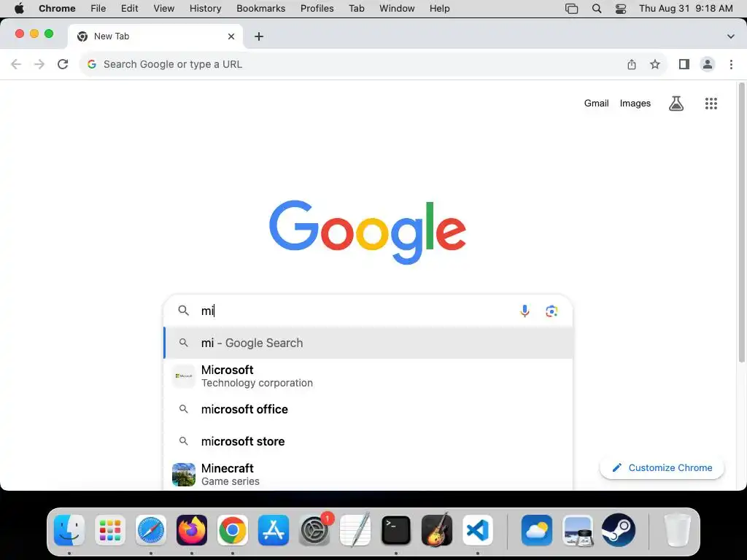Launch Firefox from the Dock

[x=192, y=530]
